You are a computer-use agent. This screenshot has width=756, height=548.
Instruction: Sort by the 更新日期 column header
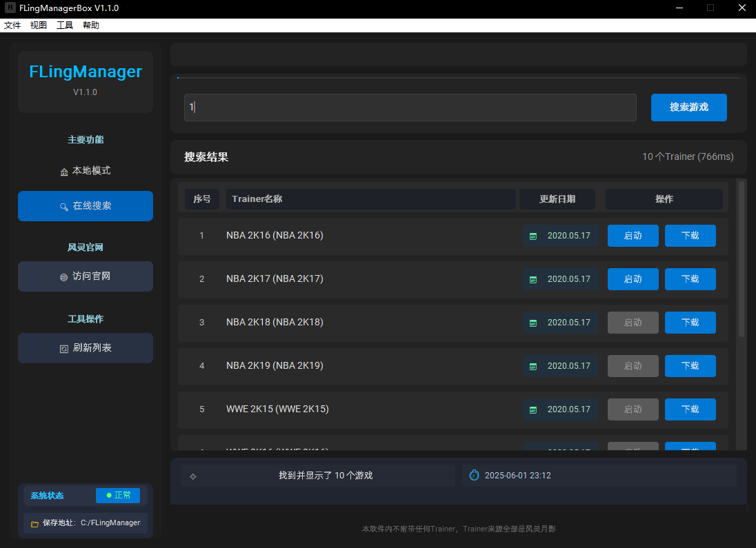[557, 199]
